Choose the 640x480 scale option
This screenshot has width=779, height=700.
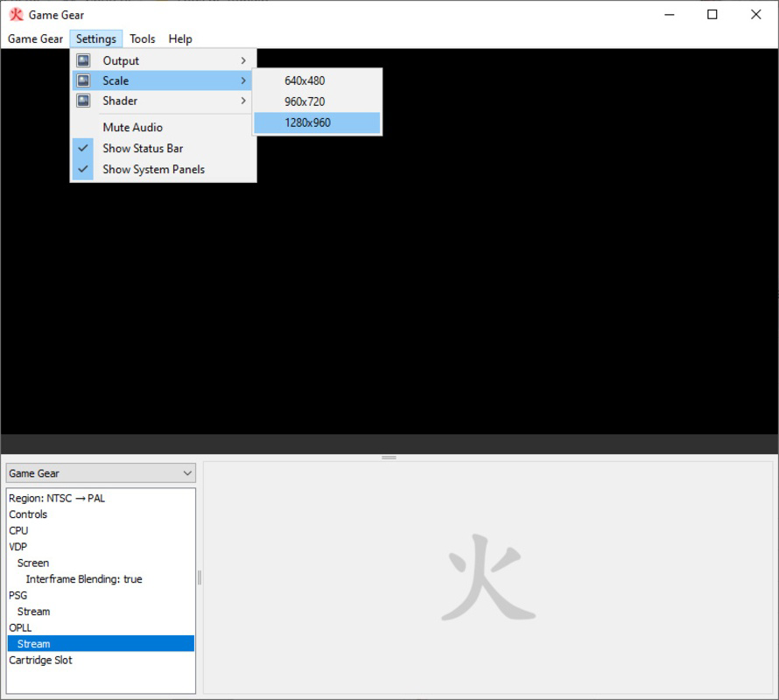click(x=317, y=80)
